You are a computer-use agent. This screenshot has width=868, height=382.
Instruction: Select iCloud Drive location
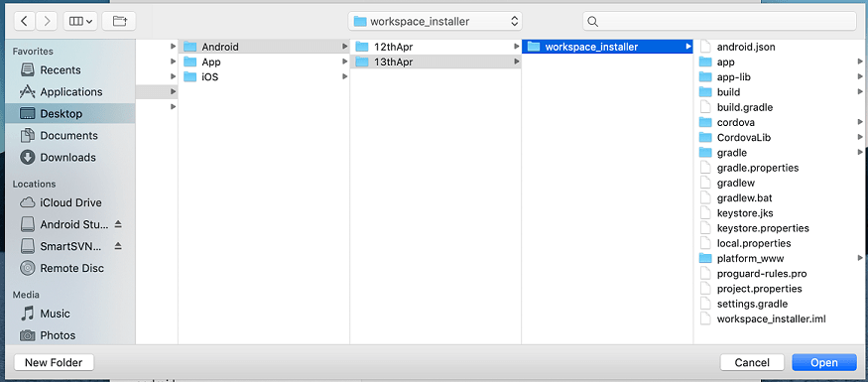pos(69,202)
